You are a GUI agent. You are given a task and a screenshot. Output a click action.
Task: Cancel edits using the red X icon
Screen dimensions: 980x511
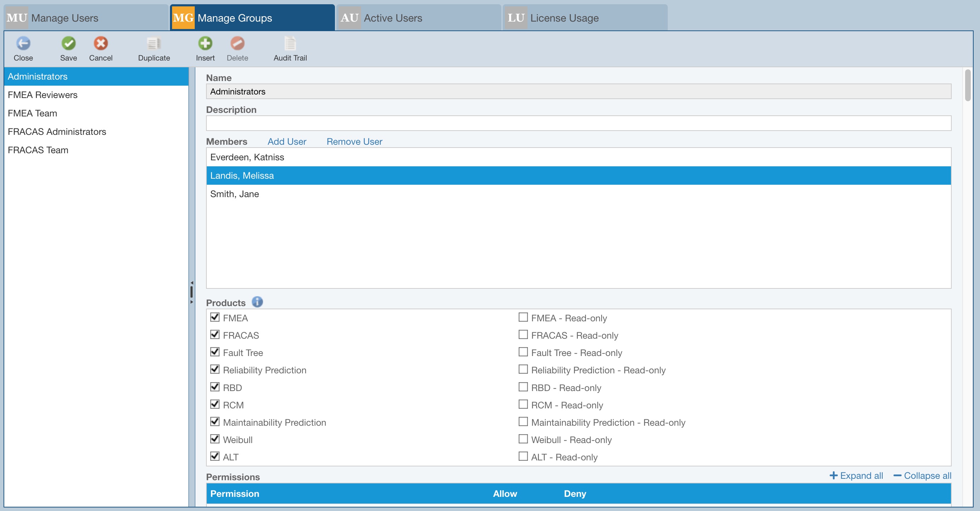101,43
